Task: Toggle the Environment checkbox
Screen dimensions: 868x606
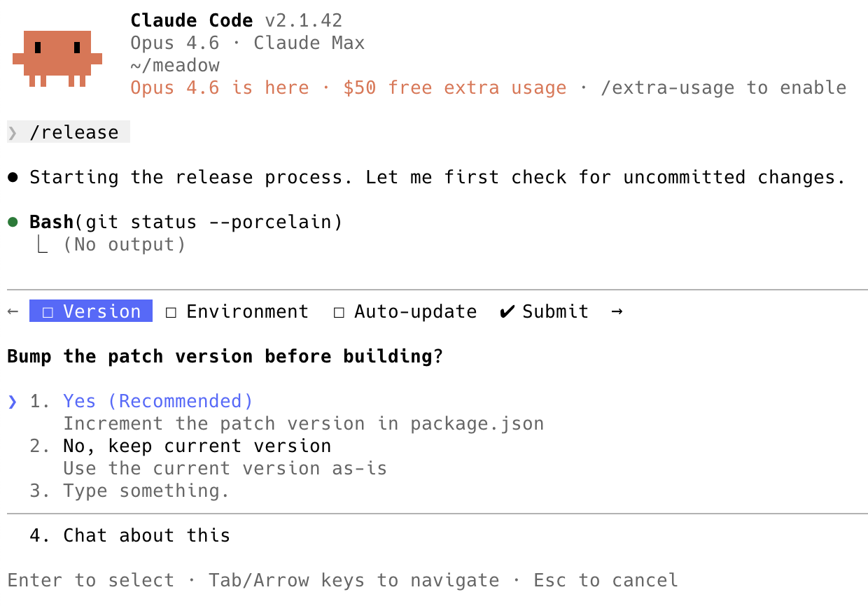Action: point(171,312)
